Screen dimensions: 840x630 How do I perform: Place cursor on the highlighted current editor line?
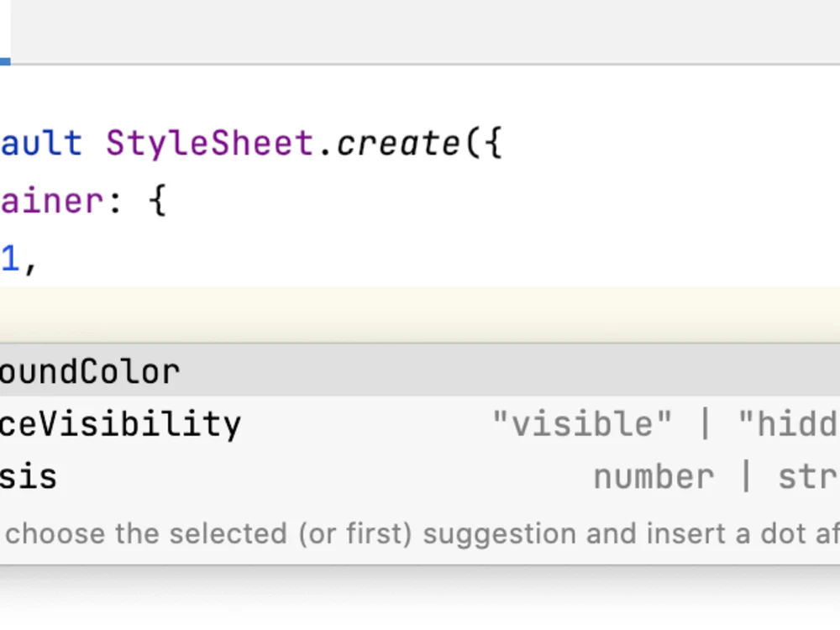(x=420, y=315)
